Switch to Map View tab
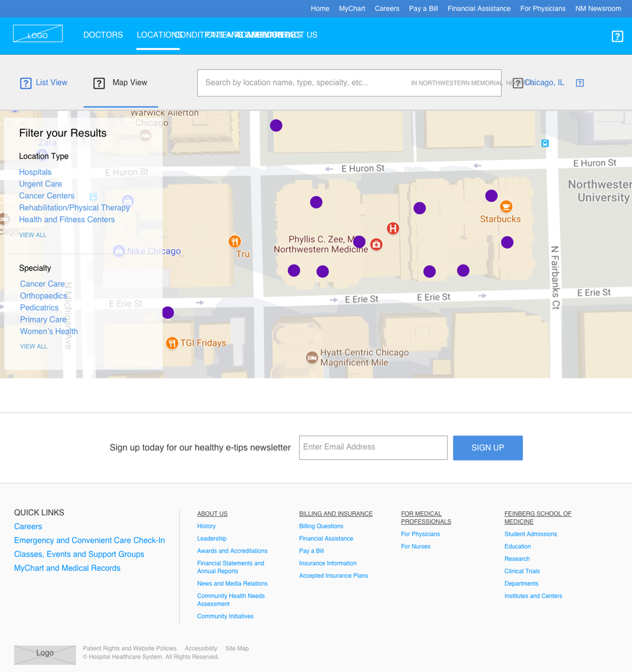The height and width of the screenshot is (672, 632). point(130,82)
